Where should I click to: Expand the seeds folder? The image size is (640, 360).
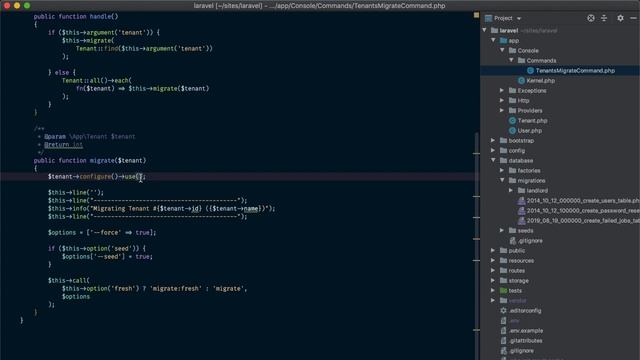502,230
